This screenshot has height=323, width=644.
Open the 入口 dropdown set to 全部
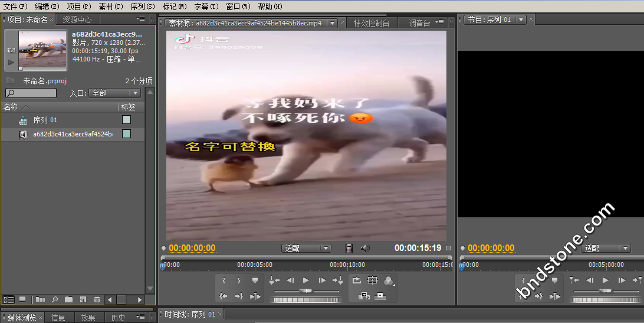click(114, 93)
